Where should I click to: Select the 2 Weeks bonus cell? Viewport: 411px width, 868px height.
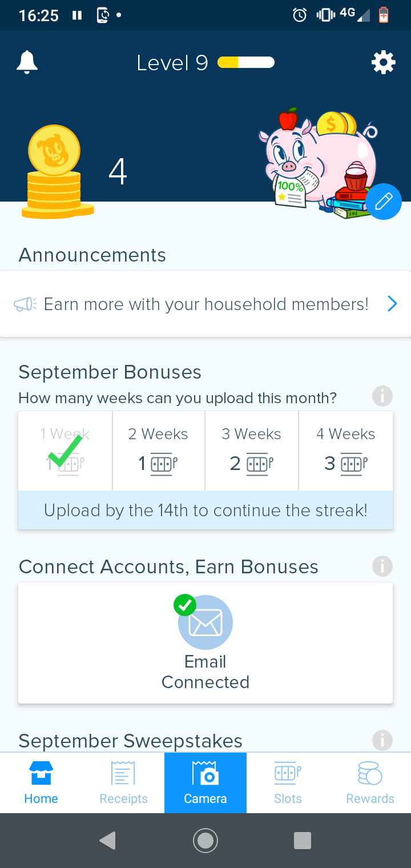tap(158, 451)
